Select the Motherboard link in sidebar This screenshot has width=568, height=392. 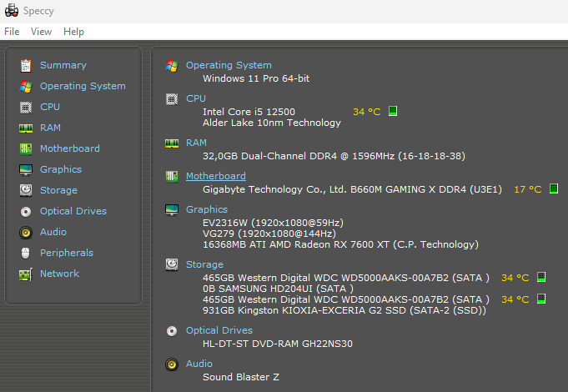70,148
